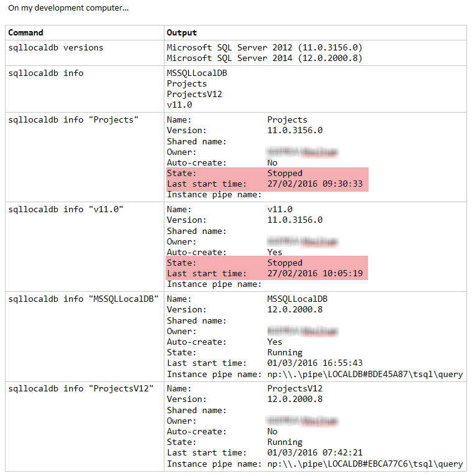The image size is (472, 476).
Task: Click the SQL Server 2014 version line
Action: point(264,58)
